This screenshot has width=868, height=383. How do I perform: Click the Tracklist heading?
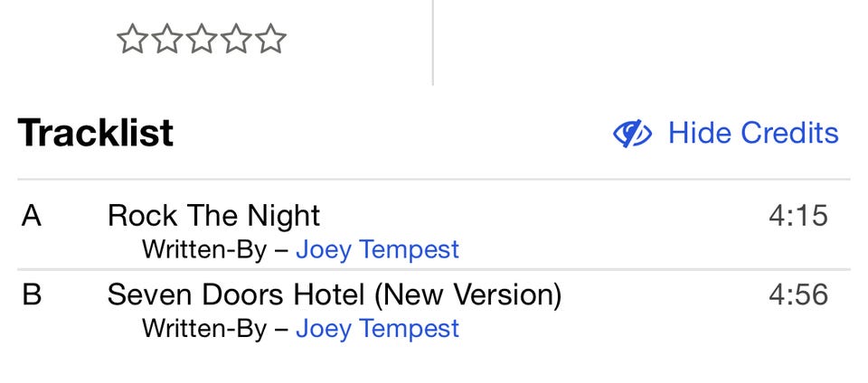tap(96, 134)
